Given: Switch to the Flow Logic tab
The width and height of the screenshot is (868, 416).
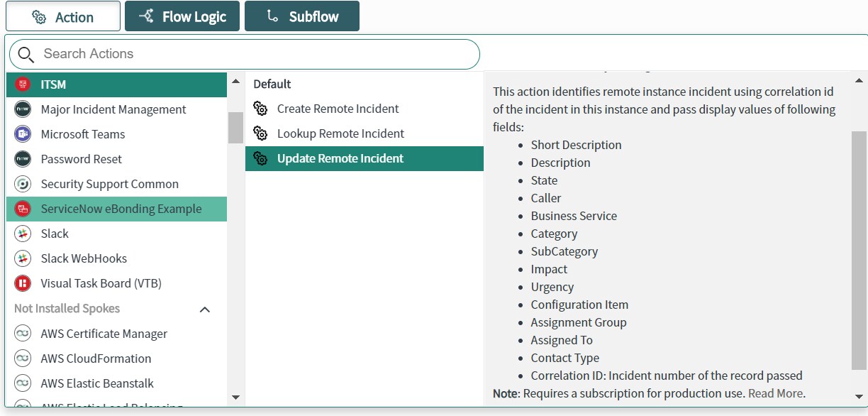Looking at the screenshot, I should point(182,16).
